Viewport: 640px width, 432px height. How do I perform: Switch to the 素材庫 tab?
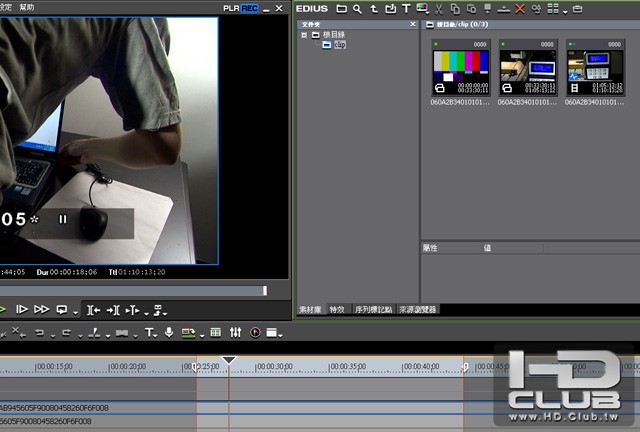tap(310, 310)
